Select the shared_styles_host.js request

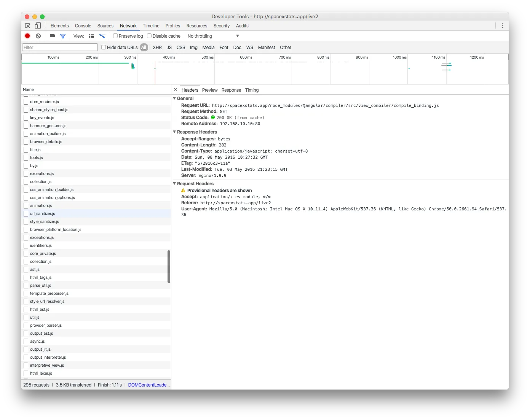click(96, 110)
